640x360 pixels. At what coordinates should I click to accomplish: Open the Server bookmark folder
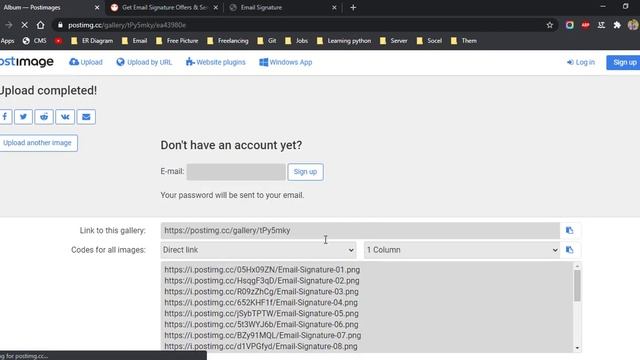pos(393,41)
